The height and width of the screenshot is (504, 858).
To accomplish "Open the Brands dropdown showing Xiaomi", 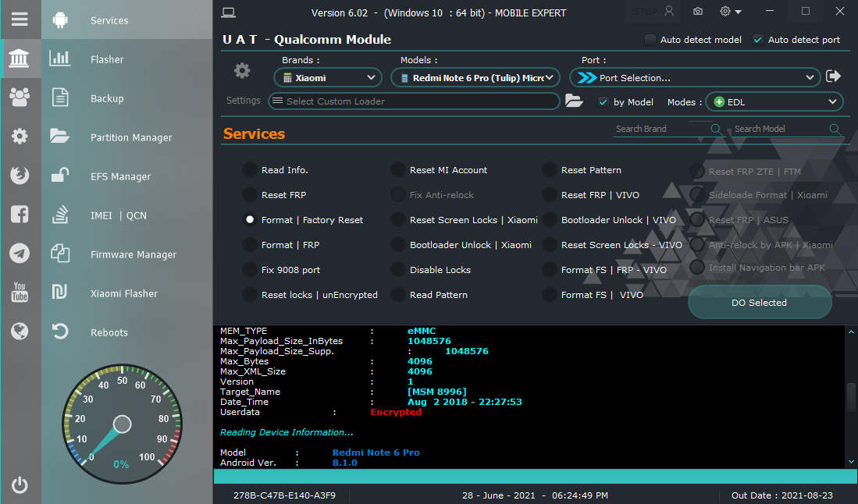I will click(x=328, y=77).
